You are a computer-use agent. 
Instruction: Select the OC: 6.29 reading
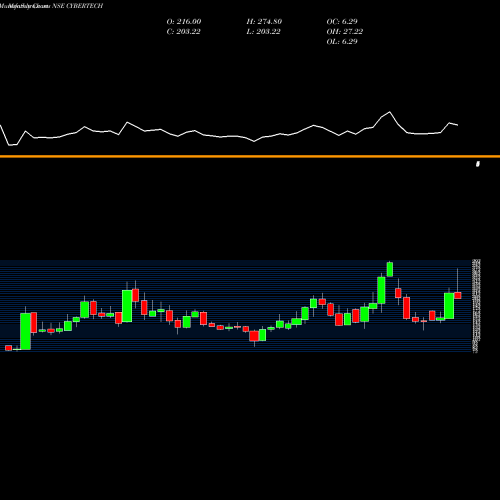342,22
